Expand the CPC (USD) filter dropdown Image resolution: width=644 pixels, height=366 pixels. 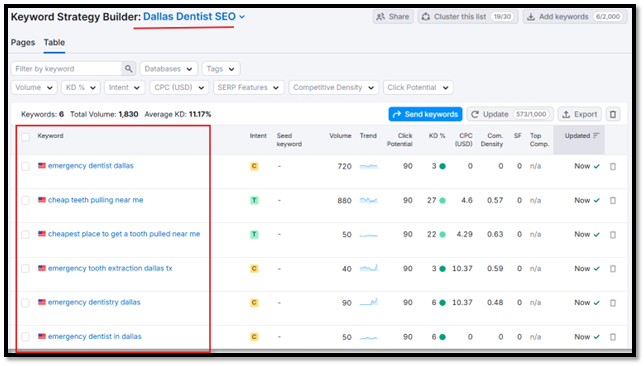coord(179,87)
